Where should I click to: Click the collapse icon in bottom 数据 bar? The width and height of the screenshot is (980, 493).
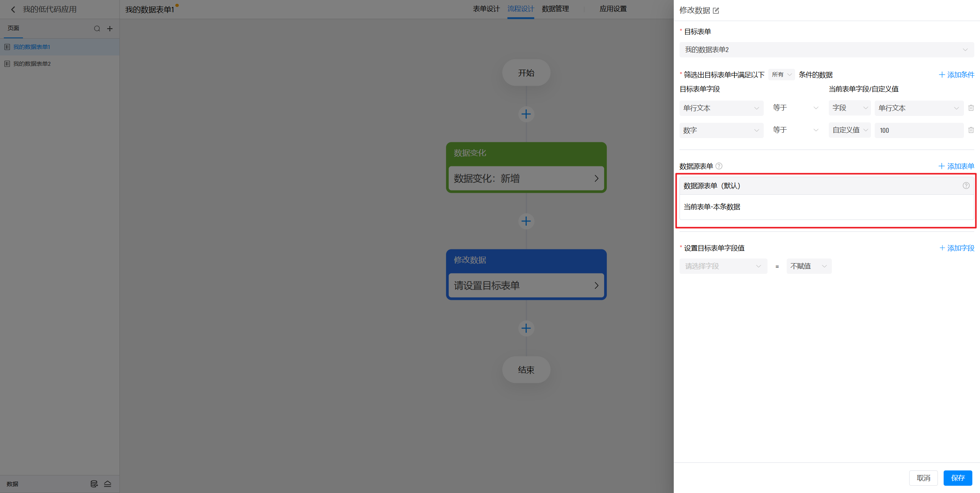coord(108,484)
